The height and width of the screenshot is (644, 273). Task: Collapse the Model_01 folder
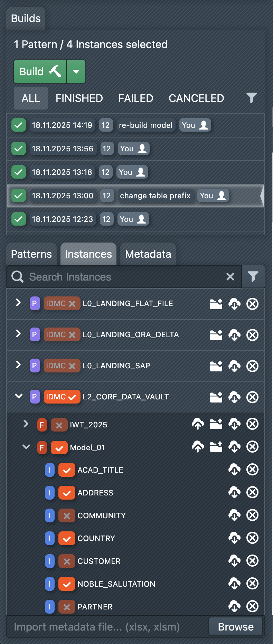(x=26, y=447)
